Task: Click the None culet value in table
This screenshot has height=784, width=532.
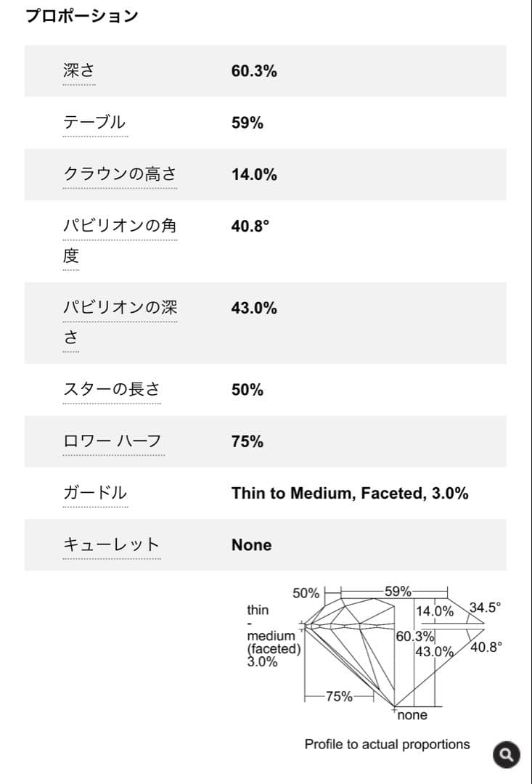Action: click(x=251, y=545)
